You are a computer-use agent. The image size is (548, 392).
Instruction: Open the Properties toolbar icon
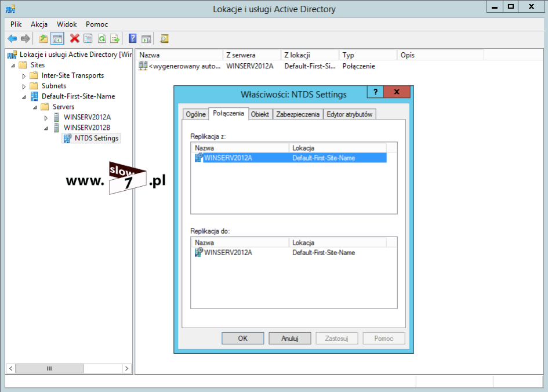[x=88, y=38]
